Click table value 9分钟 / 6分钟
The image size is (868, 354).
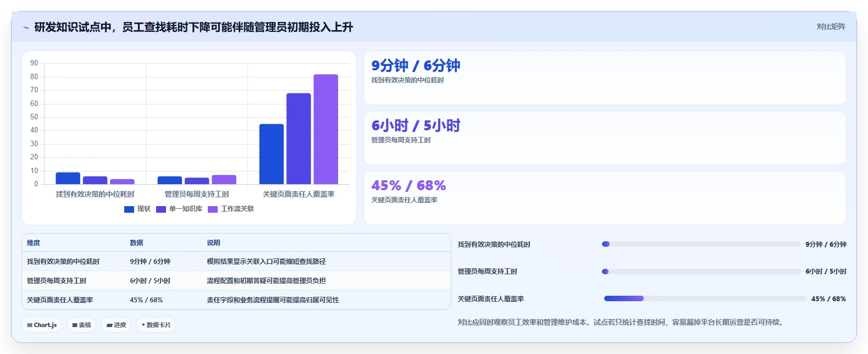pos(150,262)
